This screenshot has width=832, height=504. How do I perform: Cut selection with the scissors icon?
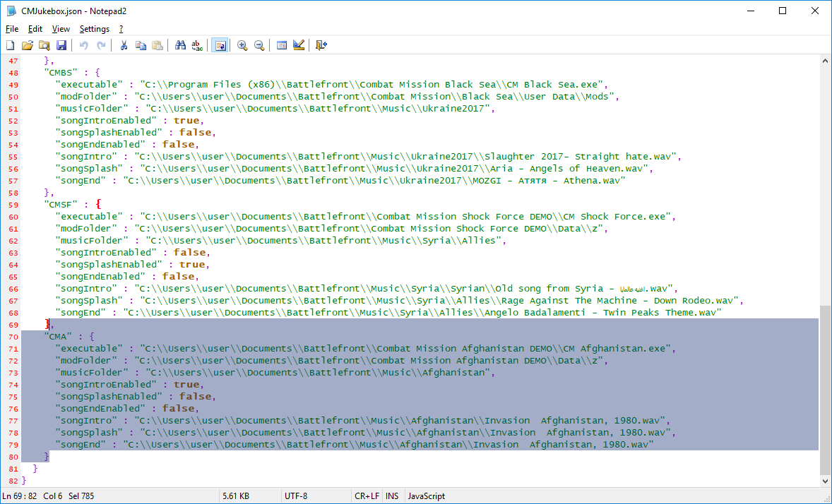pyautogui.click(x=124, y=46)
